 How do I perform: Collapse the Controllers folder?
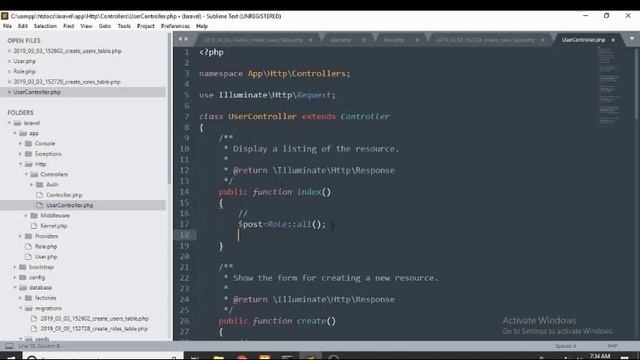click(x=27, y=175)
